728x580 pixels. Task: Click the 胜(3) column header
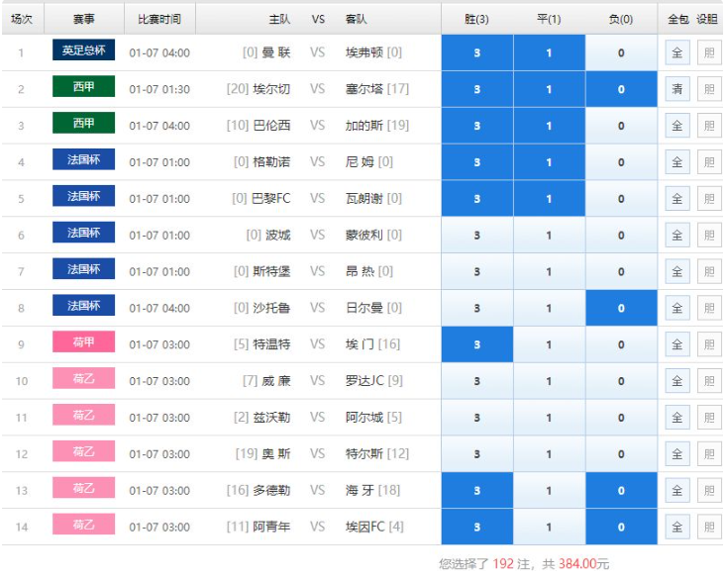pyautogui.click(x=476, y=19)
